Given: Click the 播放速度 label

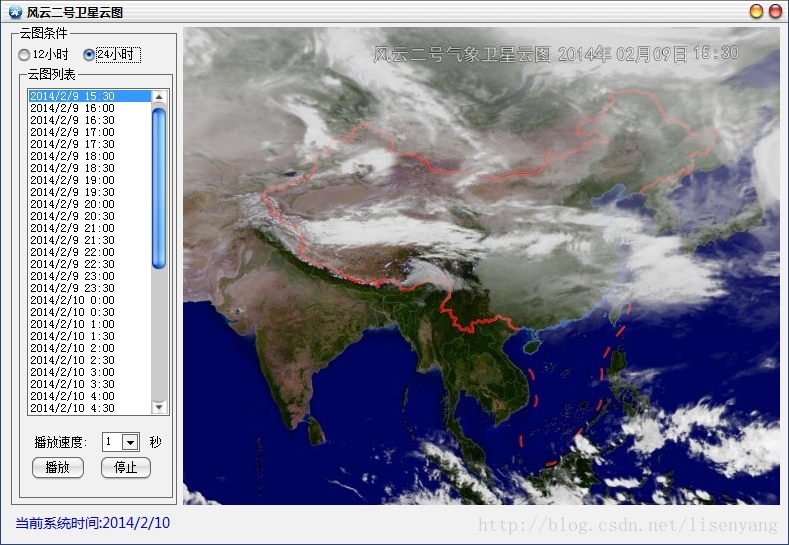Looking at the screenshot, I should (60, 442).
